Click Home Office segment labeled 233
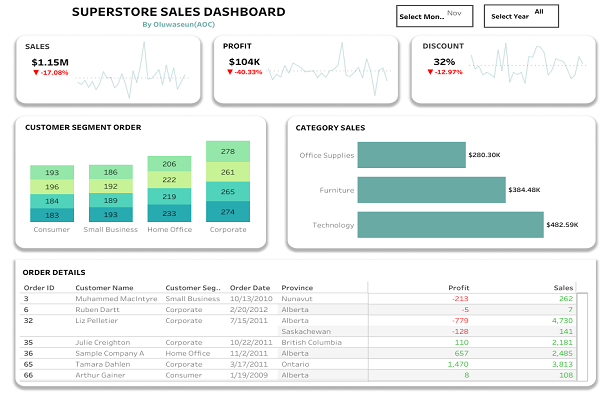Viewport: 612px width, 414px height. point(169,213)
